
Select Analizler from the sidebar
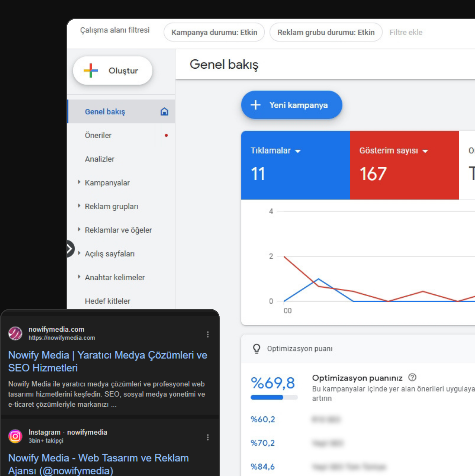[x=99, y=159]
